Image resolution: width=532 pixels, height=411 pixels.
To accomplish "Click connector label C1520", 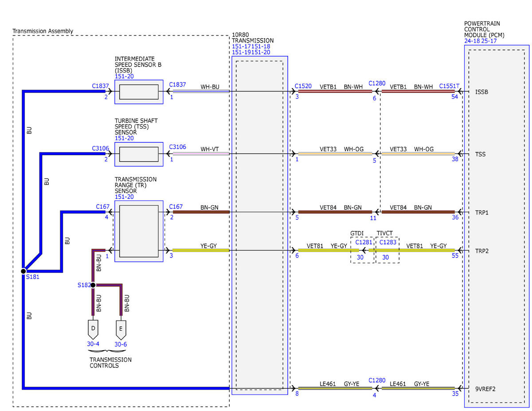I will pos(303,86).
